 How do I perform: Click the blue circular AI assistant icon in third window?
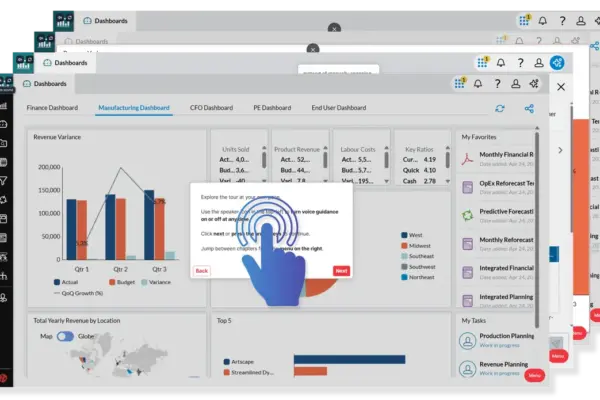tap(557, 62)
